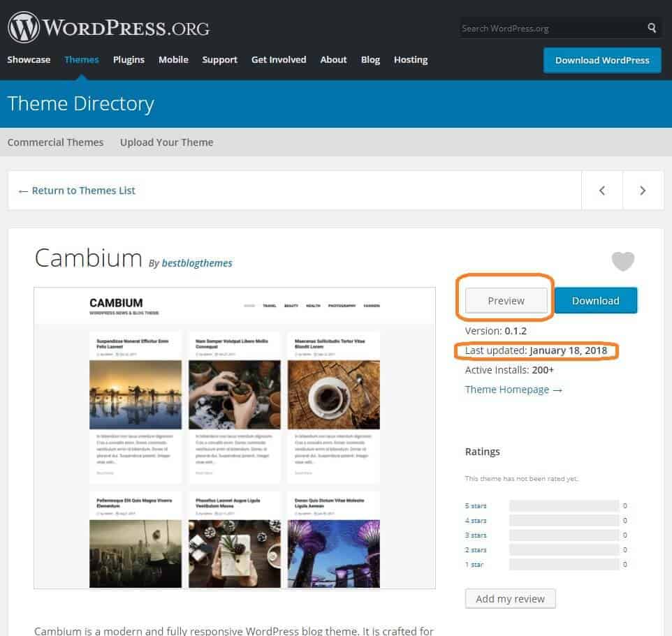672x636 pixels.
Task: Click the Ratings heading
Action: pyautogui.click(x=483, y=452)
